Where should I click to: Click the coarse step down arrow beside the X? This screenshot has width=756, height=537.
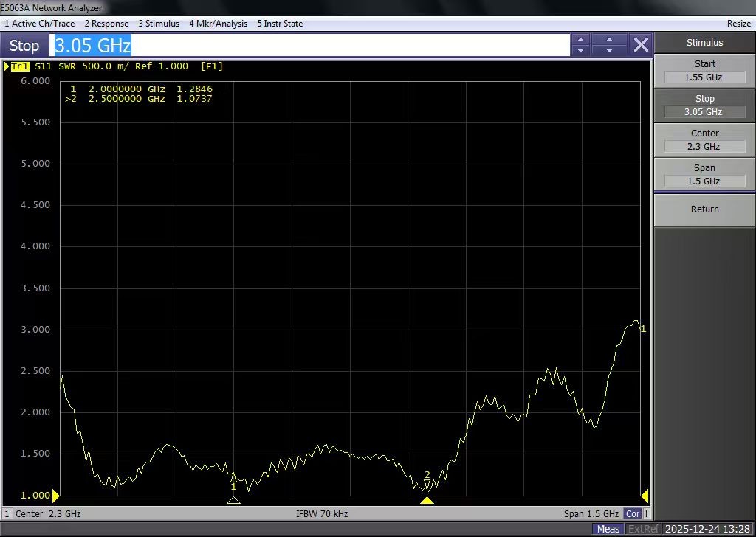tap(609, 51)
